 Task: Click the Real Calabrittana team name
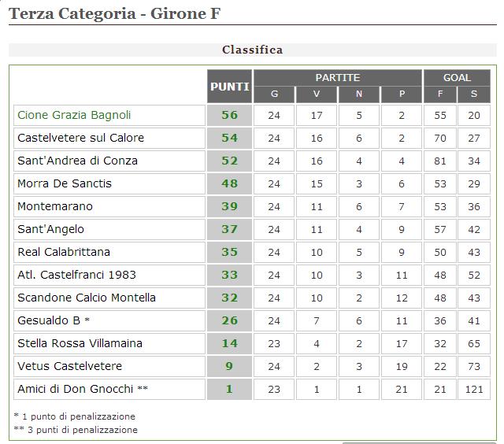pyautogui.click(x=64, y=252)
